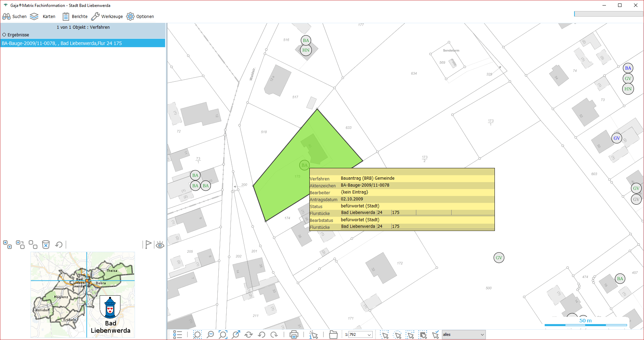Expand the 'alles' selection dropdown

pyautogui.click(x=482, y=335)
